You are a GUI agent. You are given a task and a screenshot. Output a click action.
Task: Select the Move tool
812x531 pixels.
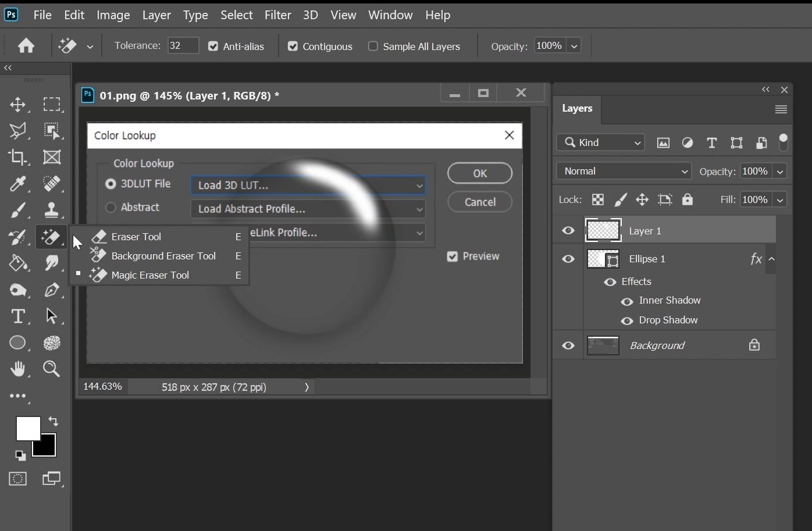click(17, 105)
